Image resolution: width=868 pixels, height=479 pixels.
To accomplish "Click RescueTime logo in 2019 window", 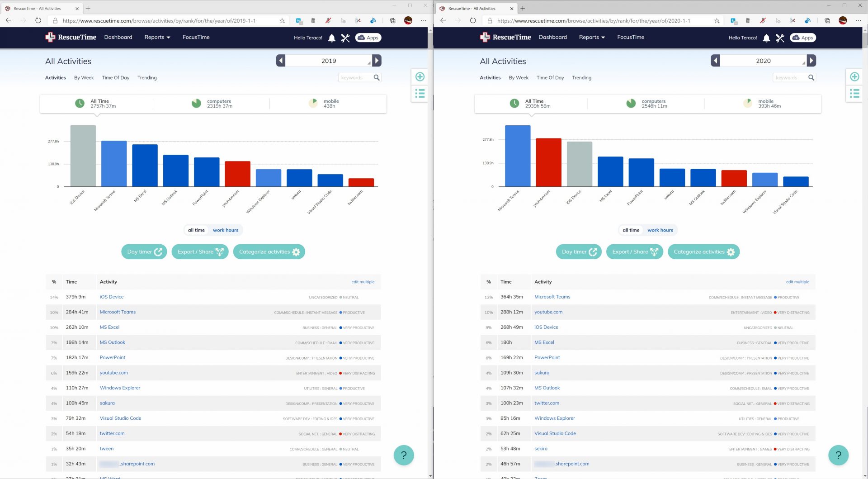I will [x=71, y=37].
